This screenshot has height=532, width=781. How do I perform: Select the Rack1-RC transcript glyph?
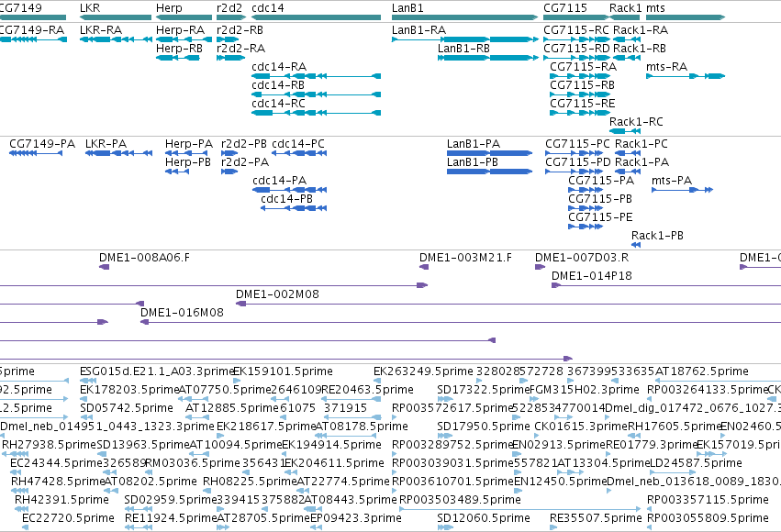click(625, 131)
